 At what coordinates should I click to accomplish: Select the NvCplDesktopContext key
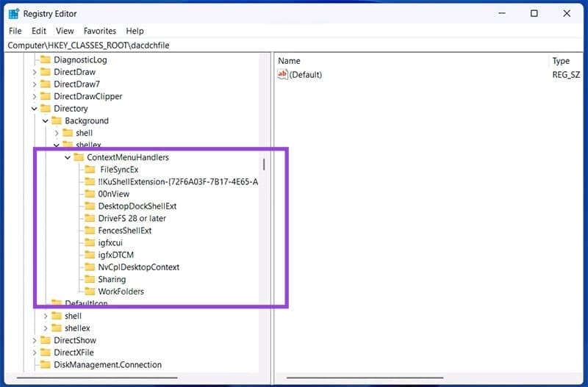pyautogui.click(x=139, y=267)
